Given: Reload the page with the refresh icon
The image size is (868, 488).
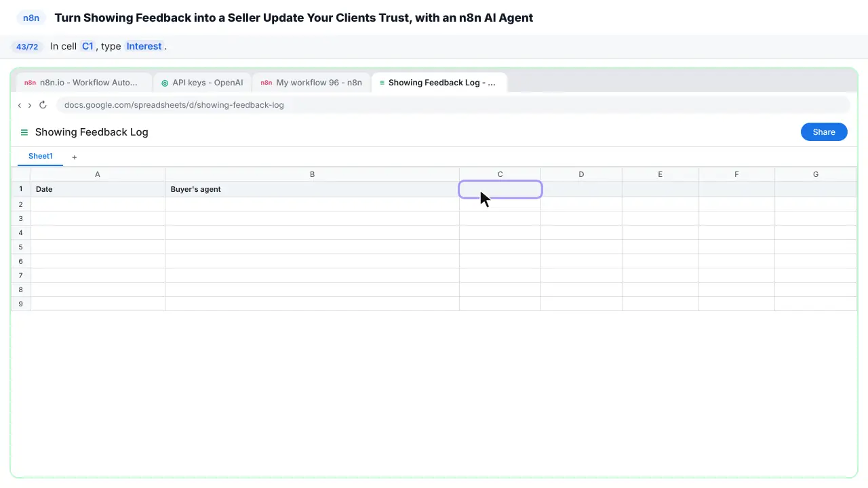Looking at the screenshot, I should pos(43,105).
